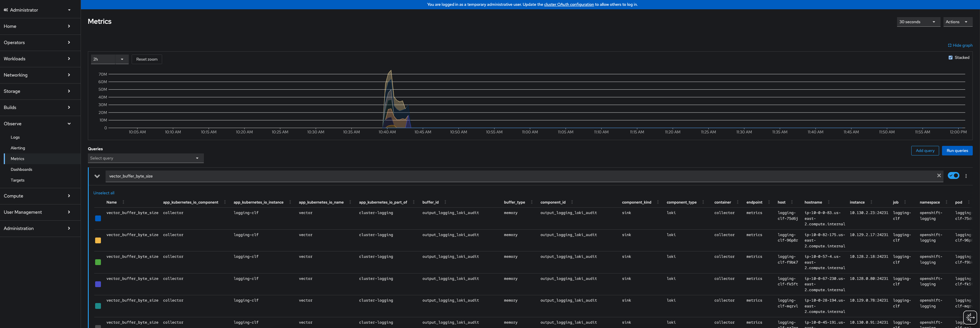980x328 pixels.
Task: Sort by Name column sort icon
Action: point(123,202)
